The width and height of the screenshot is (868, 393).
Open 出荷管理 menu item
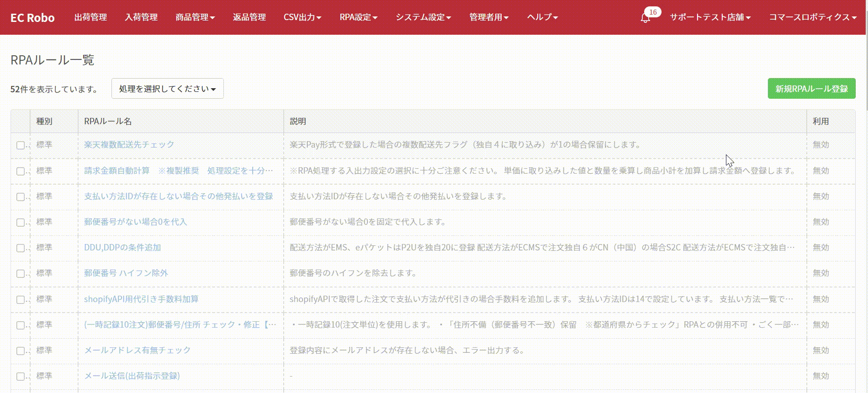click(x=90, y=17)
